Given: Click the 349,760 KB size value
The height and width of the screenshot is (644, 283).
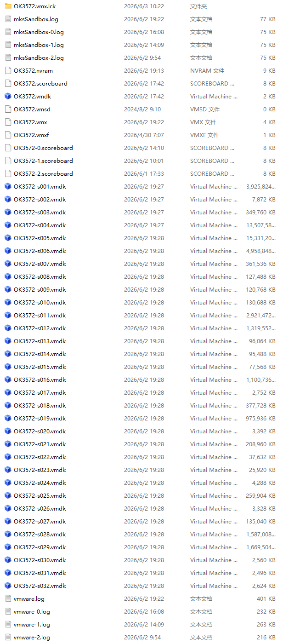Looking at the screenshot, I should (x=261, y=213).
